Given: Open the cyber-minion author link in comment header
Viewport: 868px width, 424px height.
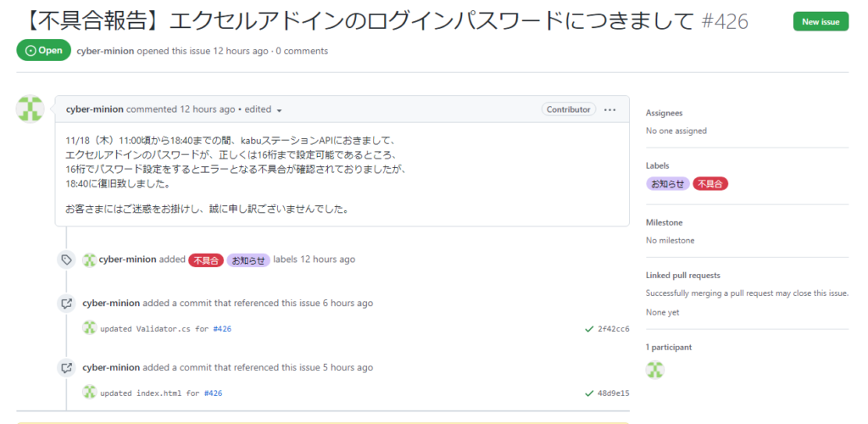Looking at the screenshot, I should [94, 109].
